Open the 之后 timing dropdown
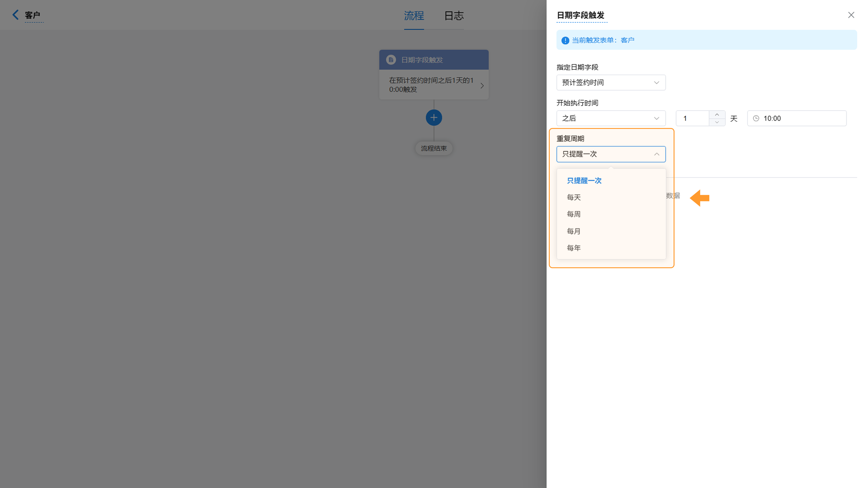Image resolution: width=868 pixels, height=488 pixels. tap(611, 118)
